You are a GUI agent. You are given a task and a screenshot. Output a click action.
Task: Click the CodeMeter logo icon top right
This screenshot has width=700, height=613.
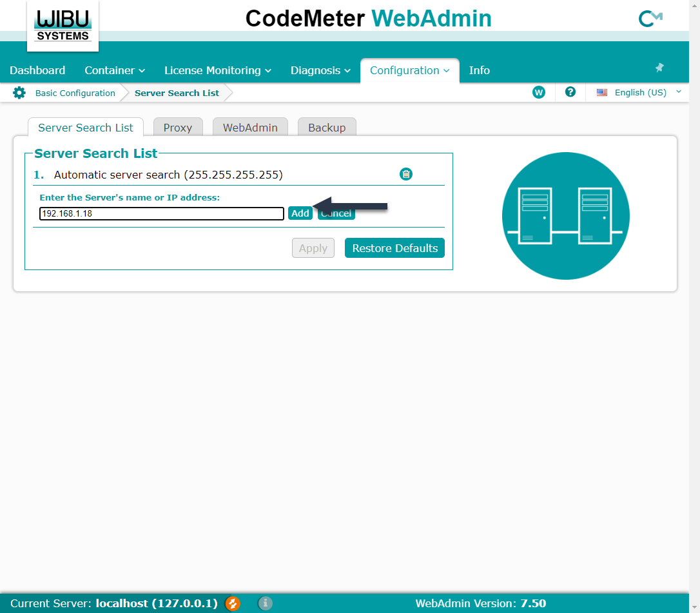[650, 19]
